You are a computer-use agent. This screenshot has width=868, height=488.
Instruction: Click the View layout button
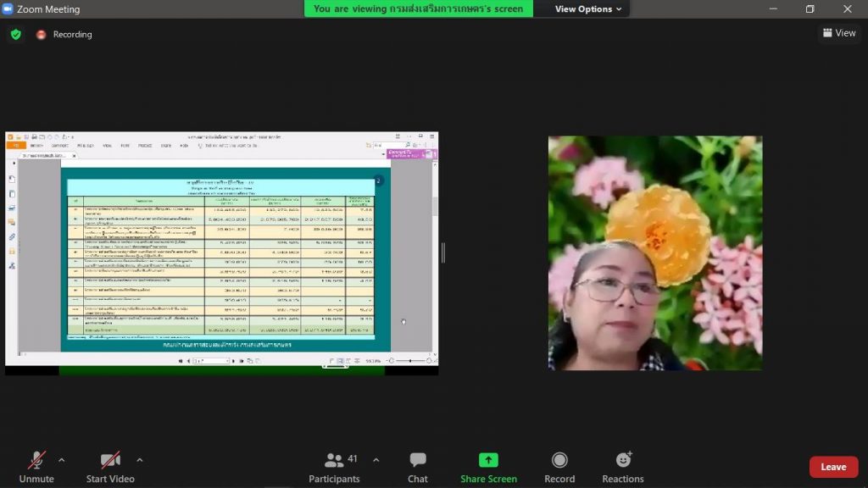(838, 33)
